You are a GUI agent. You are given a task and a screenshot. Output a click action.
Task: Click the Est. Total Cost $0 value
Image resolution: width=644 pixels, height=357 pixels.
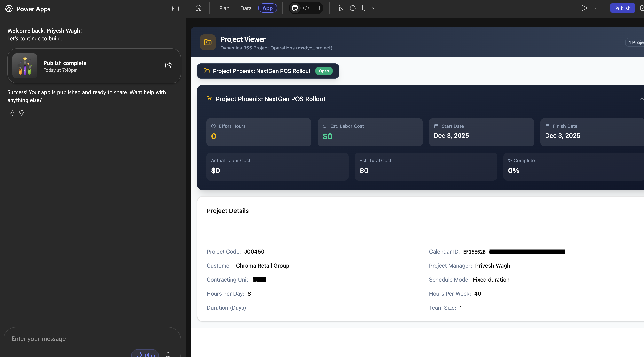point(364,171)
